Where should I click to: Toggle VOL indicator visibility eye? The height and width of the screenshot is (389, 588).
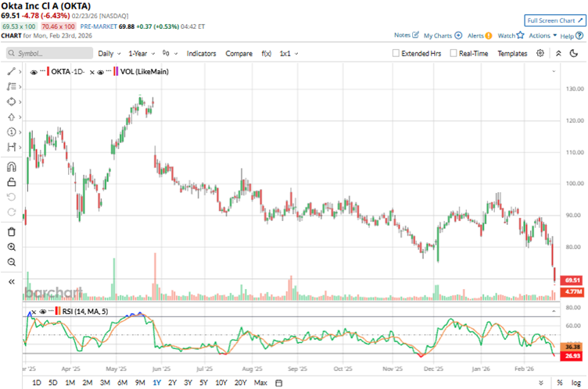tap(101, 72)
